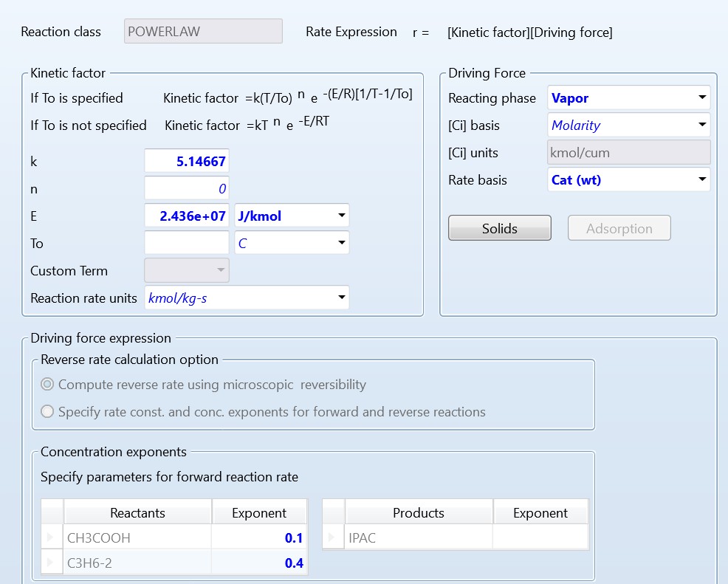The width and height of the screenshot is (728, 584).
Task: Click the empty To temperature field
Action: [x=187, y=243]
